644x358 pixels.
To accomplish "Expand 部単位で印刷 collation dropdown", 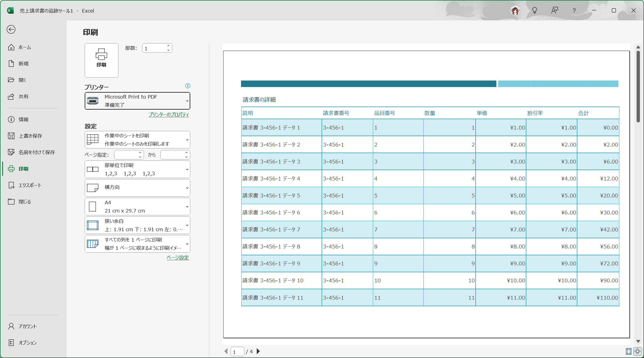I will (137, 169).
